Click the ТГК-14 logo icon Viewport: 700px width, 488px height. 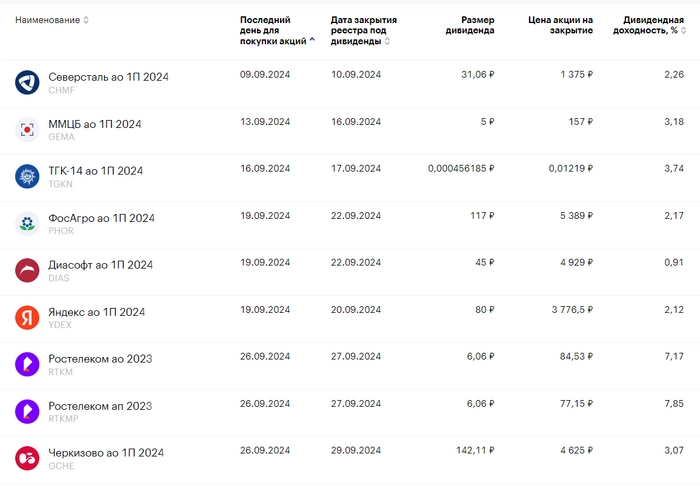pos(27,177)
